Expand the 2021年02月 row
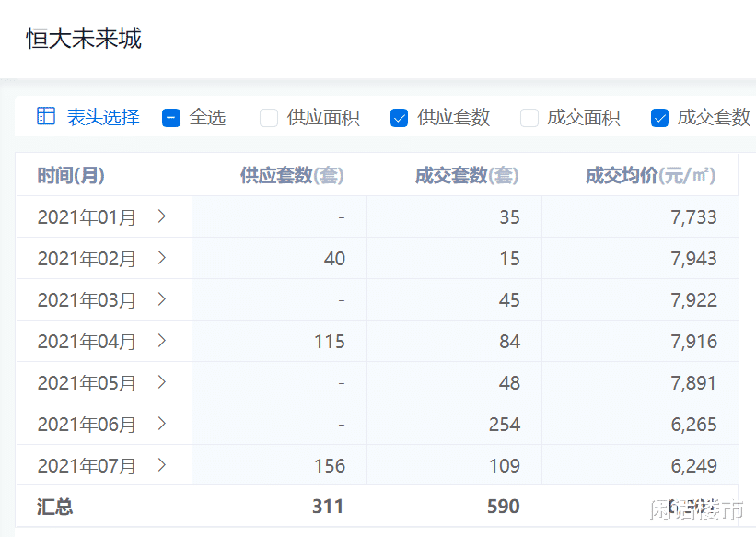This screenshot has width=756, height=537. [162, 258]
